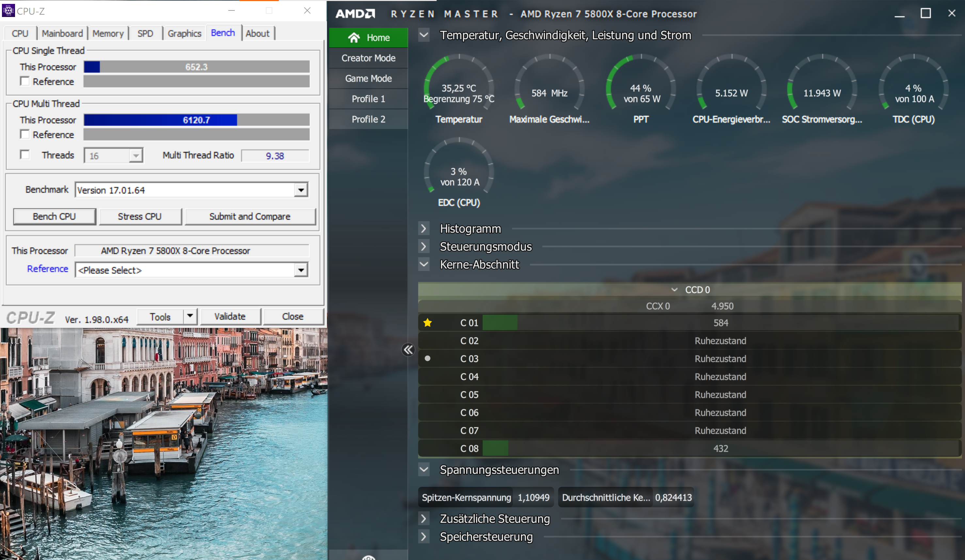
Task: Open the Reference processor Please Select dropdown
Action: 301,270
